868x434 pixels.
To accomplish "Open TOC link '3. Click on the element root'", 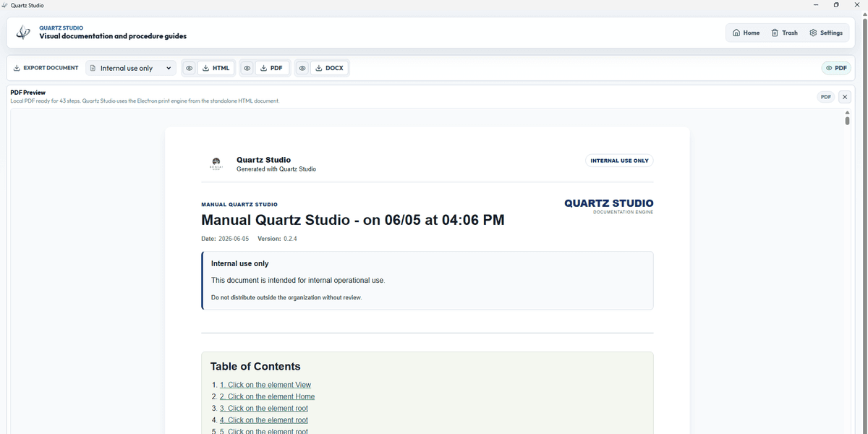I will coord(264,408).
